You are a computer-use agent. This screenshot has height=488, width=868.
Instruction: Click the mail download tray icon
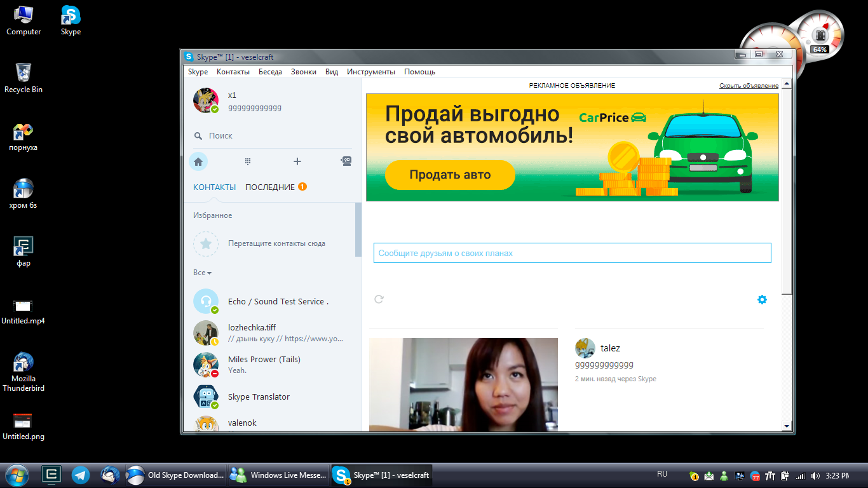[x=709, y=476]
